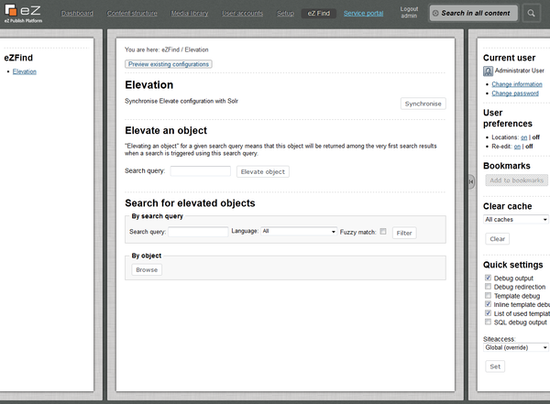Click the Elevate object button
Screen dimensions: 550x404
(x=263, y=172)
